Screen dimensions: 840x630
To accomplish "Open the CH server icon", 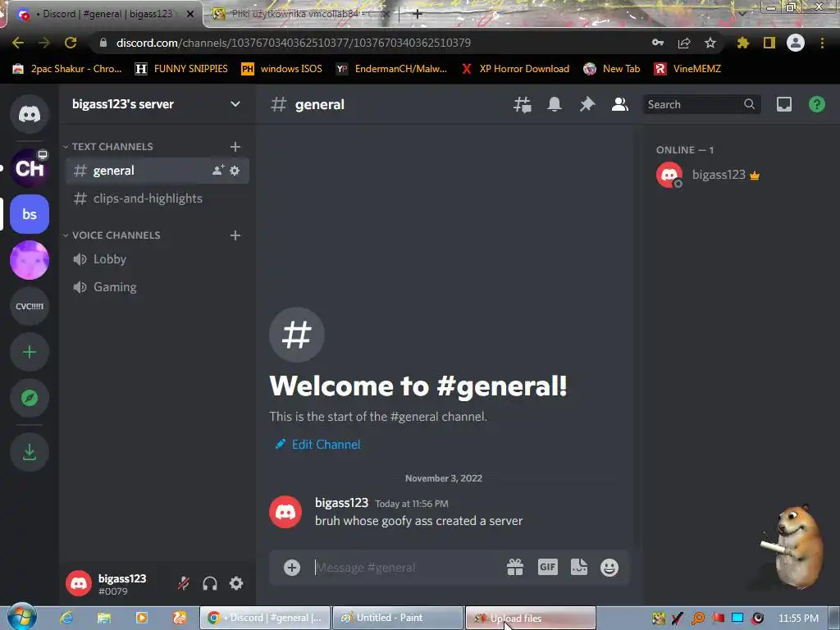I will click(30, 168).
